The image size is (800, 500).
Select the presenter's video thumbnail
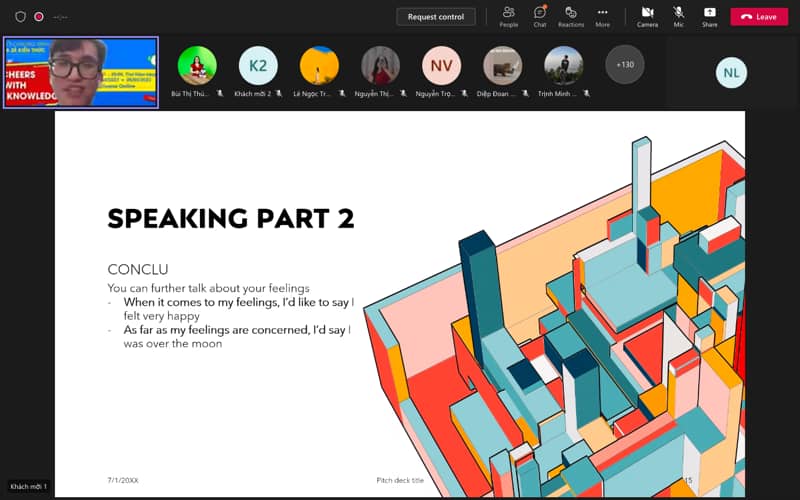coord(81,72)
